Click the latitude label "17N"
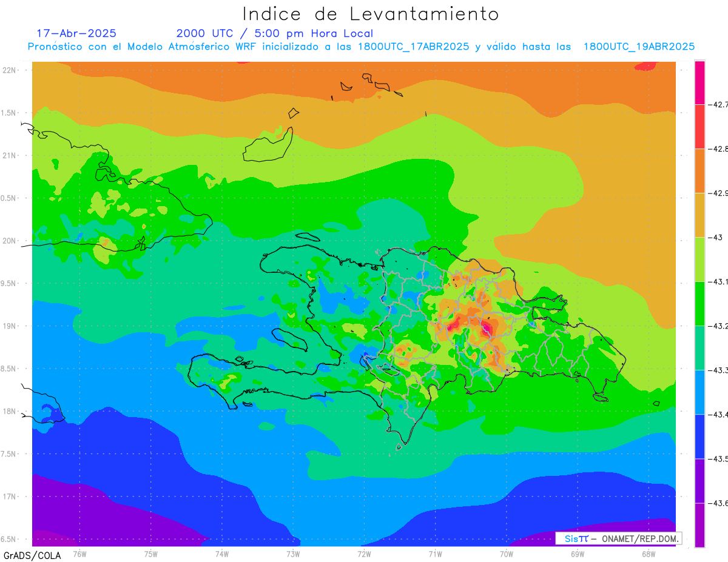The image size is (728, 562). point(9,497)
